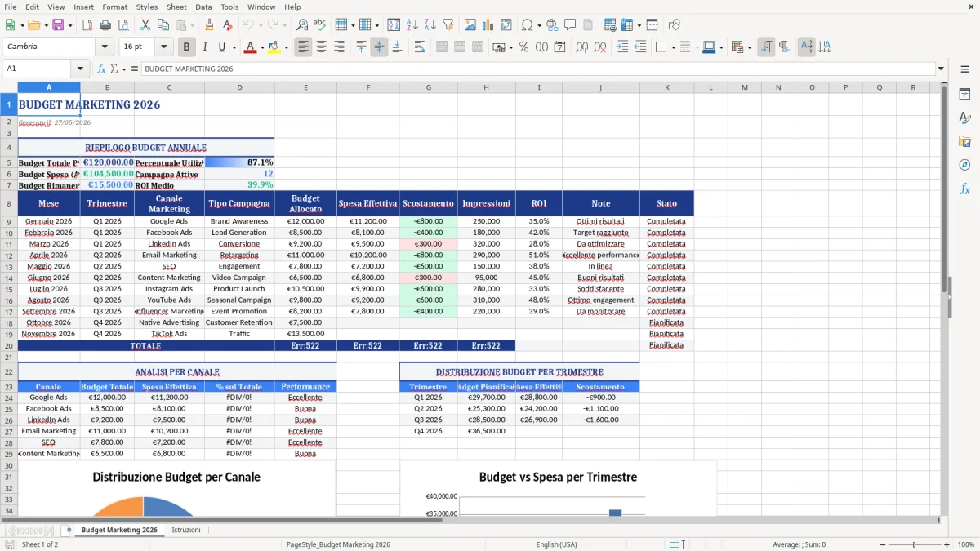Toggle Align Left

point(304,47)
